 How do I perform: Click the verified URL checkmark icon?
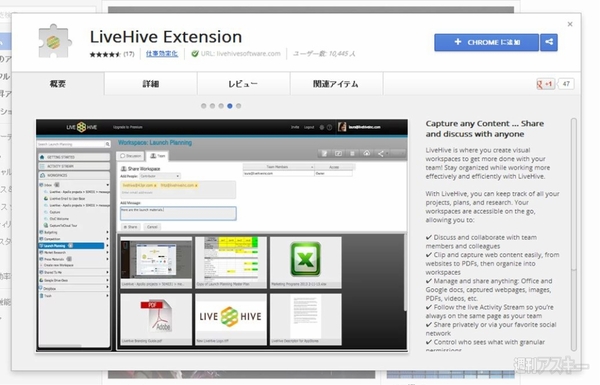pyautogui.click(x=195, y=54)
